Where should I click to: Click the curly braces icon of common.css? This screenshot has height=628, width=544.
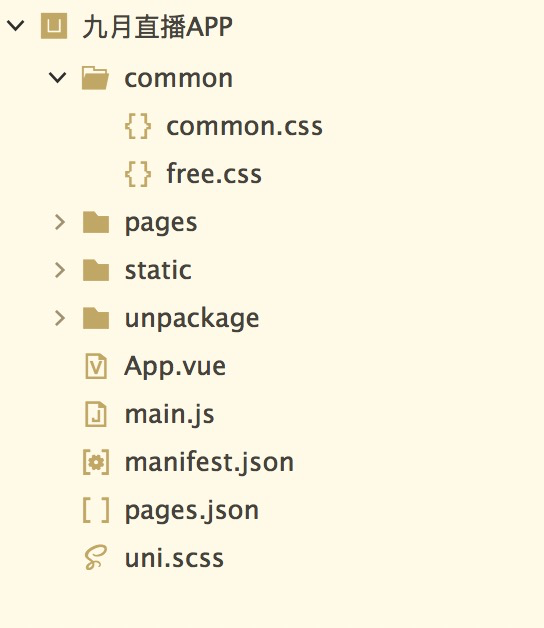pyautogui.click(x=138, y=126)
